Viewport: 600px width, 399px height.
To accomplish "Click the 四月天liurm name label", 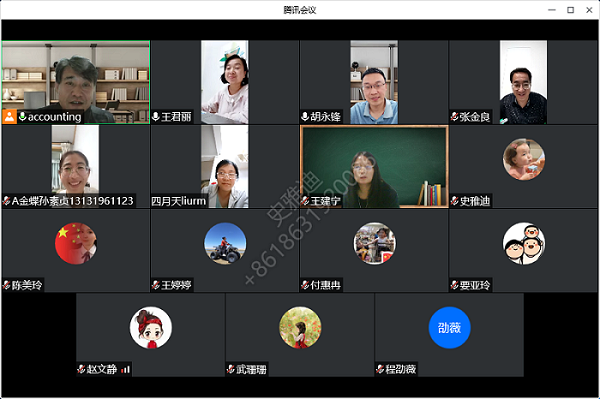I will 179,201.
